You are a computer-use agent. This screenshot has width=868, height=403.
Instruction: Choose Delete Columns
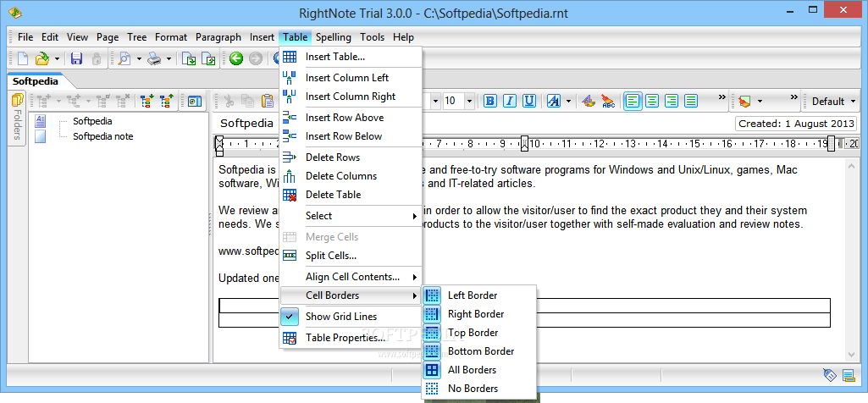click(351, 176)
